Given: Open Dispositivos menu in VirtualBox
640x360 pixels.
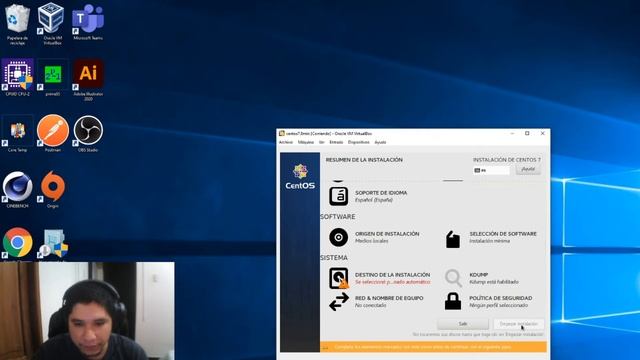Looking at the screenshot, I should 358,142.
